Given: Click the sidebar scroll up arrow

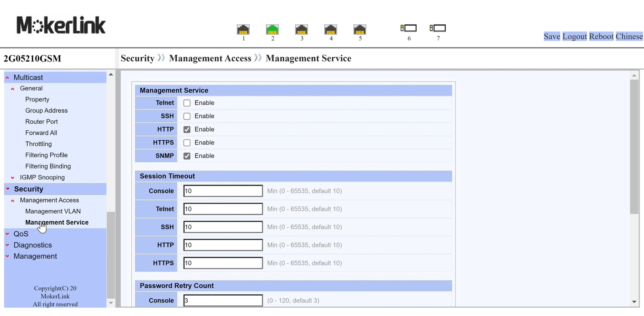Looking at the screenshot, I should pos(111,74).
